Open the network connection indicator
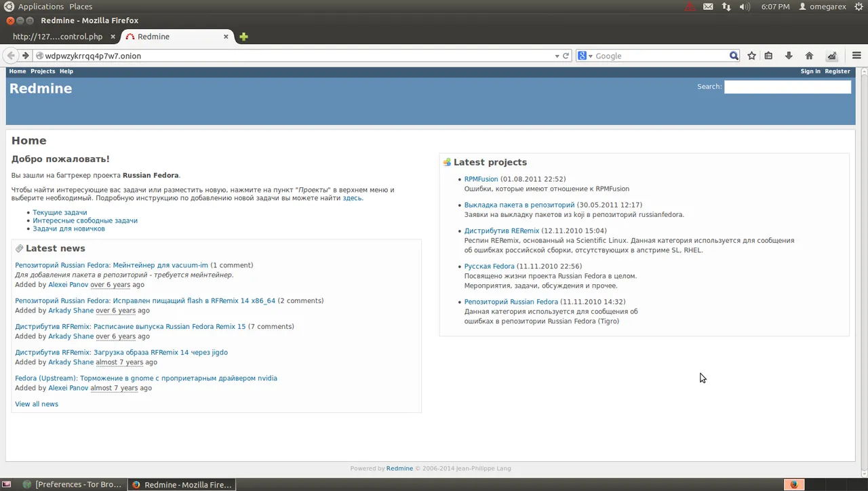The height and width of the screenshot is (491, 868). pyautogui.click(x=726, y=7)
